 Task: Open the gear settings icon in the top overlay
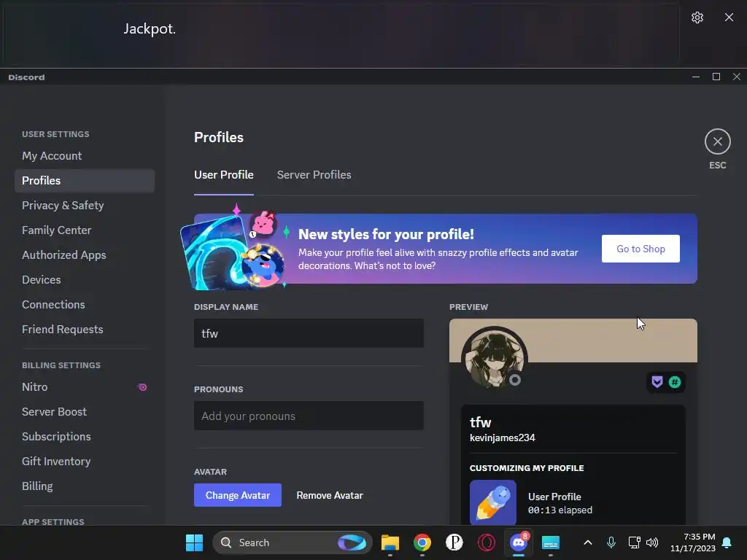pos(697,17)
